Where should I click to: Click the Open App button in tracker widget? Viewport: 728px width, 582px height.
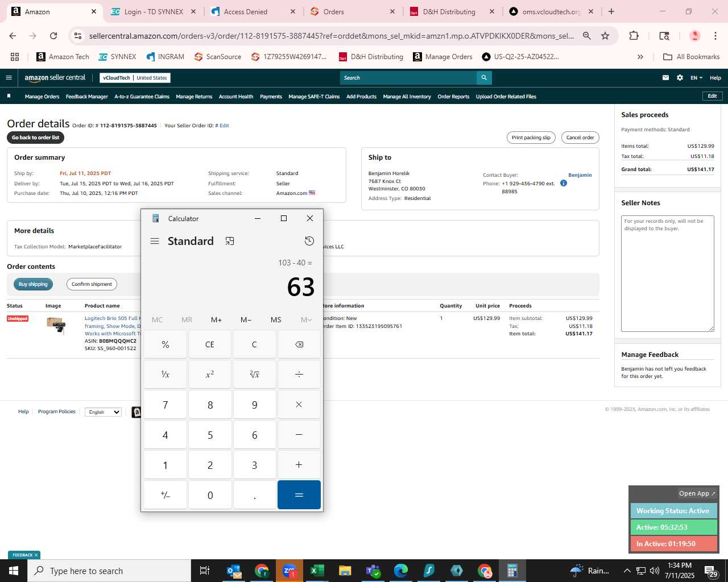click(697, 493)
